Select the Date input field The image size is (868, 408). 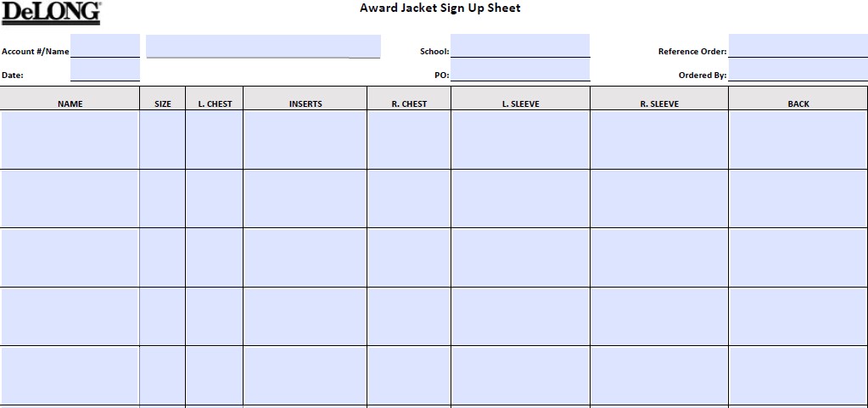(x=105, y=70)
